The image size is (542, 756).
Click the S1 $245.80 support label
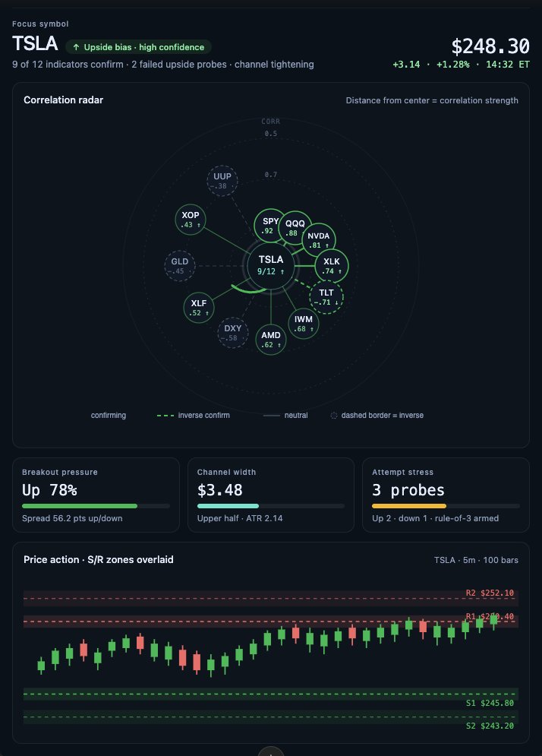(490, 703)
